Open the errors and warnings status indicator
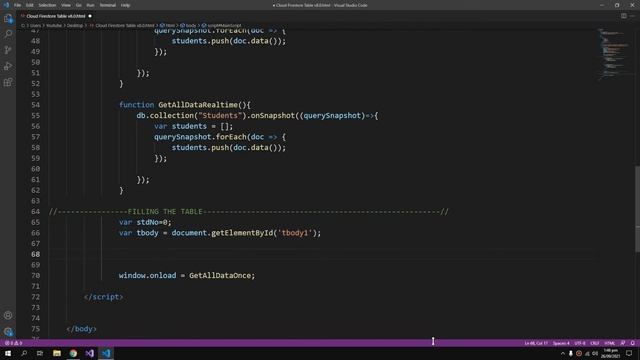The height and width of the screenshot is (360, 640). pos(13,343)
